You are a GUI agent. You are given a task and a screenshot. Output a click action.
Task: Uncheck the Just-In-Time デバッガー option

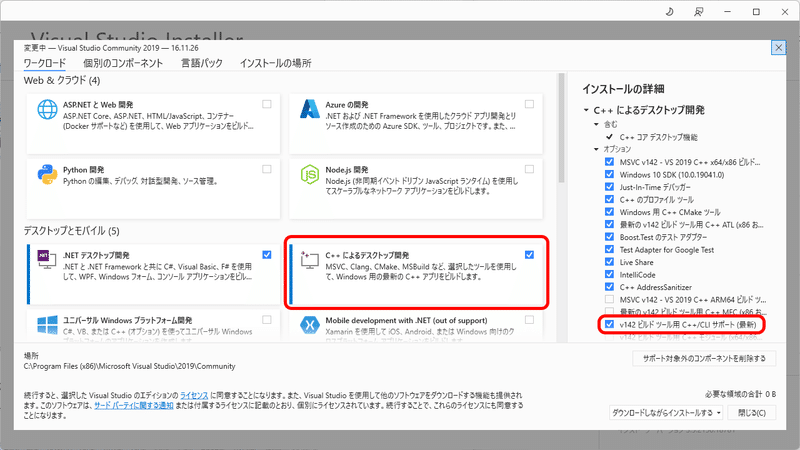(609, 187)
